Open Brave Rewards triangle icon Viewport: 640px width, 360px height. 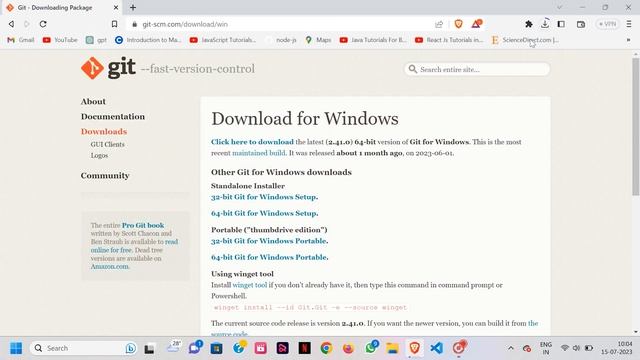pos(476,24)
